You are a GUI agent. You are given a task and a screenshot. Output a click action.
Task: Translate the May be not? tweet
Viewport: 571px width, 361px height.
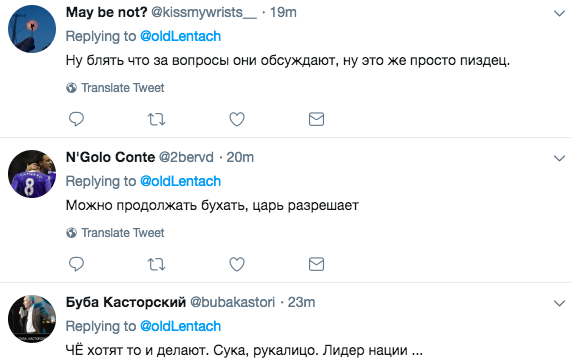(115, 88)
